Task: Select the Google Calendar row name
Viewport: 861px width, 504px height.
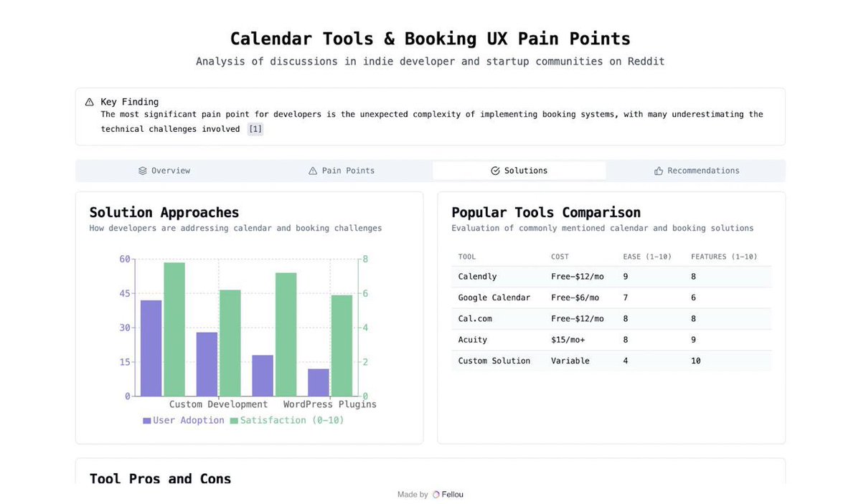Action: click(x=494, y=298)
